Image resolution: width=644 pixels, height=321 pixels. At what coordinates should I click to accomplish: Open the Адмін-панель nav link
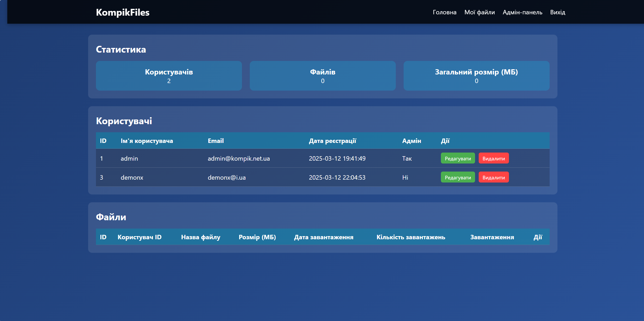tap(522, 12)
